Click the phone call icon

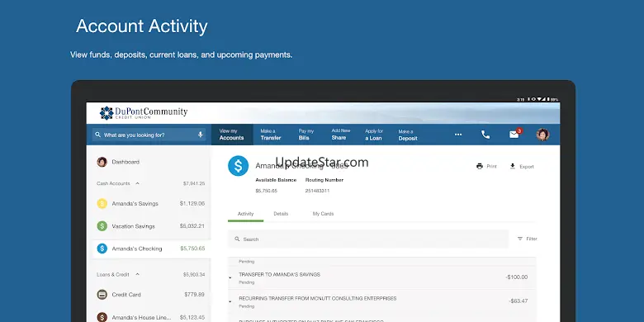coord(485,135)
